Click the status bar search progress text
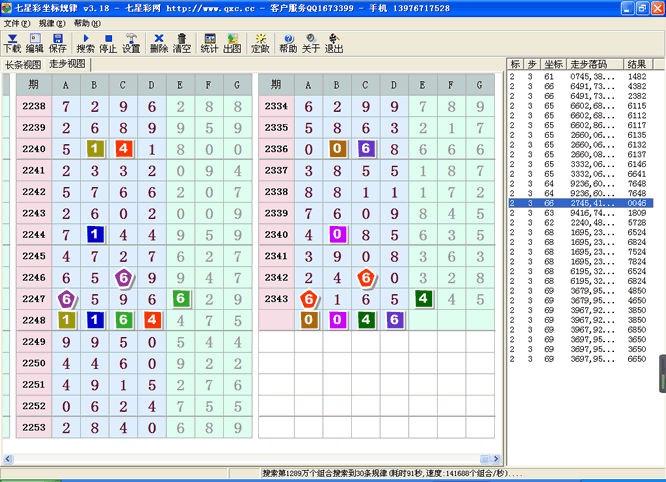666x482 pixels. pos(392,474)
